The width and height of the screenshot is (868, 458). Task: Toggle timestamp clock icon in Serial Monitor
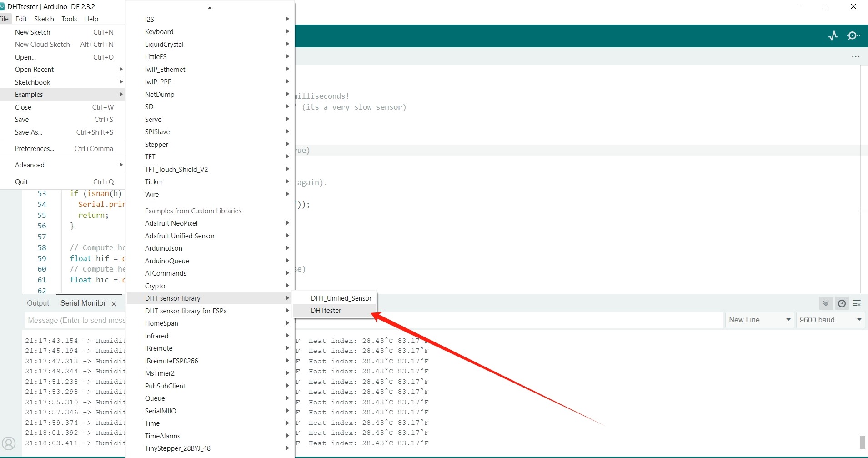[x=842, y=303]
